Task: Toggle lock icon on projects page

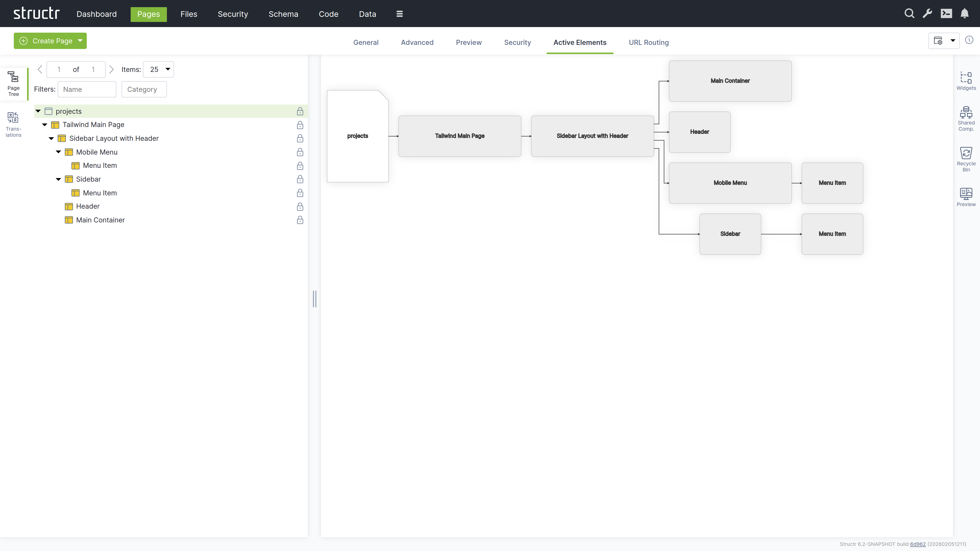Action: (300, 111)
